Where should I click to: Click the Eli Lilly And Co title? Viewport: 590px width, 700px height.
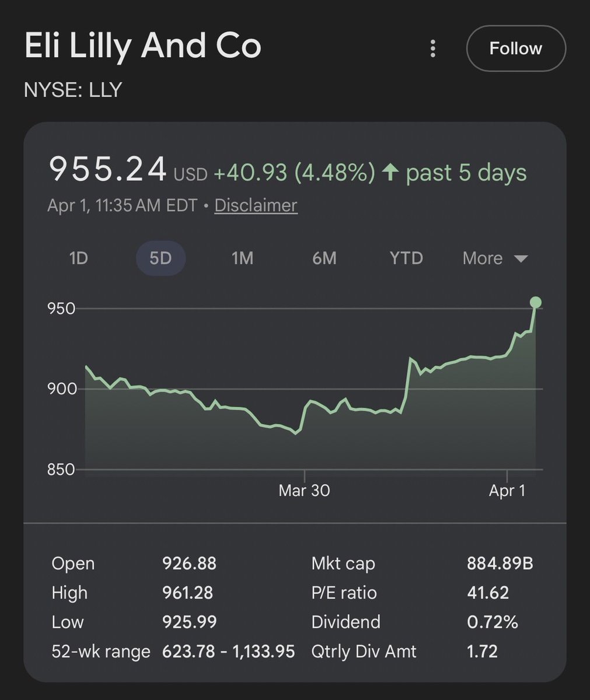(142, 47)
